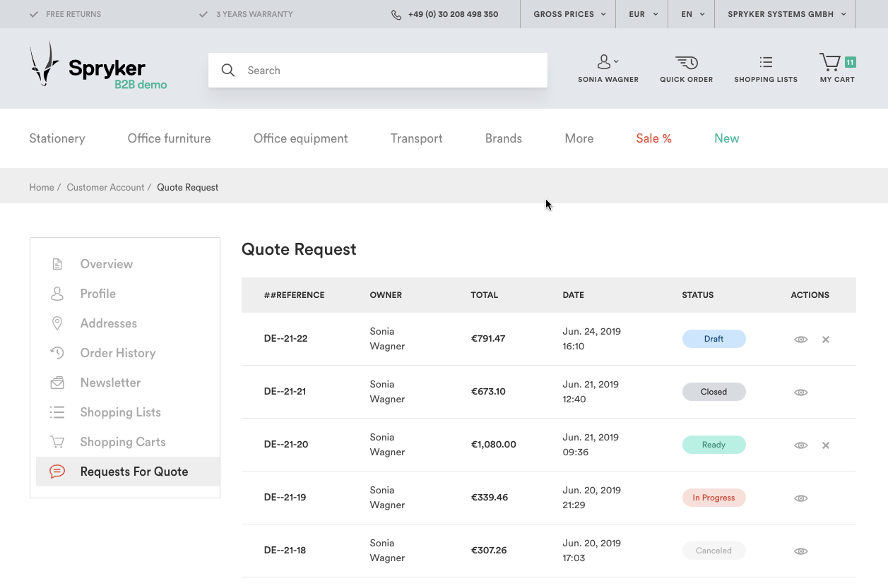888x588 pixels.
Task: View quote request DE--21-20 eye icon
Action: click(800, 445)
